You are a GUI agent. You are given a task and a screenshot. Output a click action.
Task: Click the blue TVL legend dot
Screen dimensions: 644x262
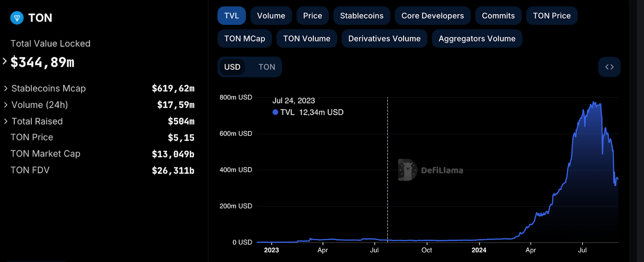(275, 112)
